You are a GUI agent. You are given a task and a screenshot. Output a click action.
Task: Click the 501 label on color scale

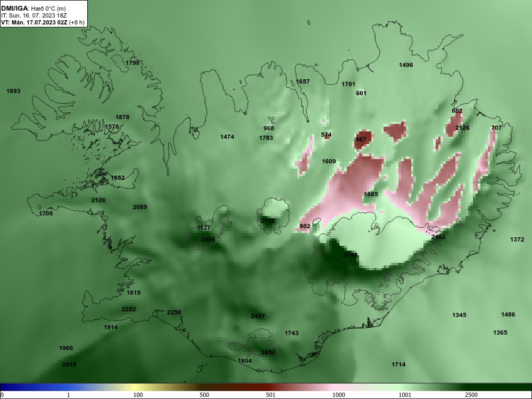tap(271, 395)
